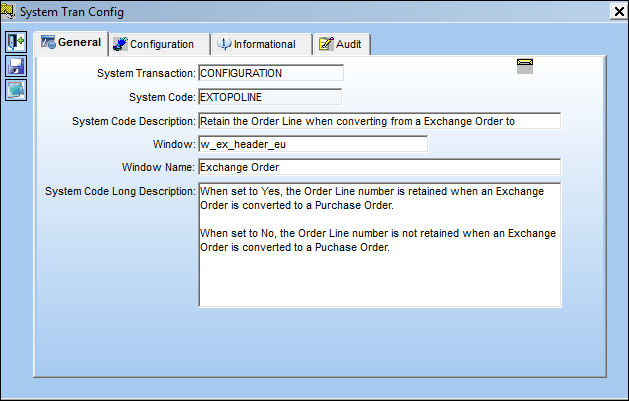Click the General tab icon
629x401 pixels.
click(48, 42)
